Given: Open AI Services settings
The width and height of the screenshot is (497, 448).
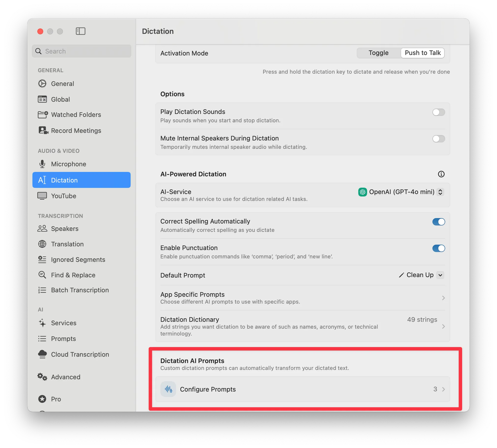Looking at the screenshot, I should click(x=63, y=323).
